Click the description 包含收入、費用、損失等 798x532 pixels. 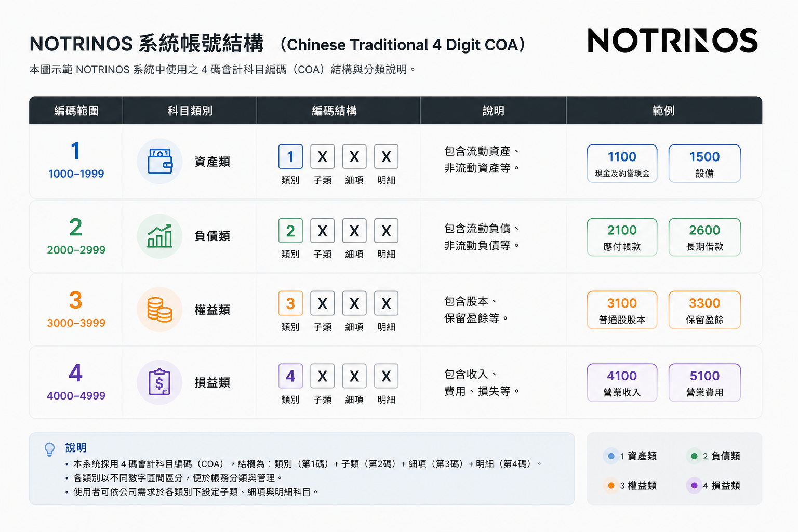click(482, 382)
